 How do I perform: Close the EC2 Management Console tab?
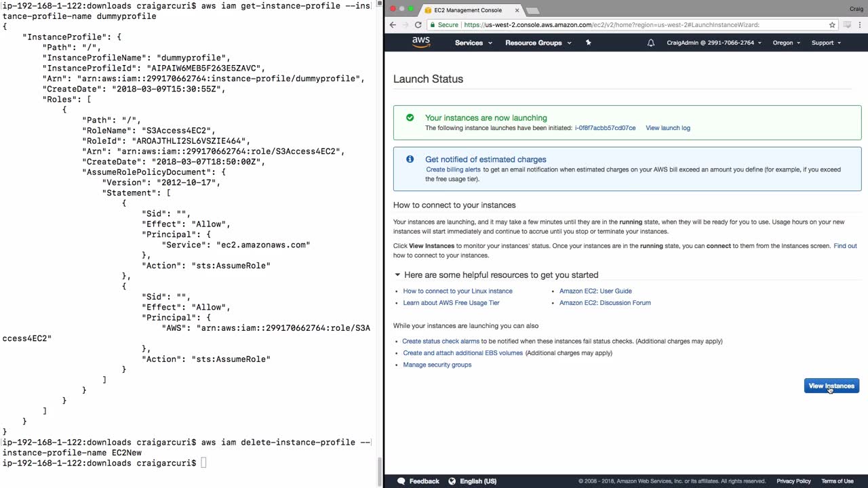pos(516,10)
